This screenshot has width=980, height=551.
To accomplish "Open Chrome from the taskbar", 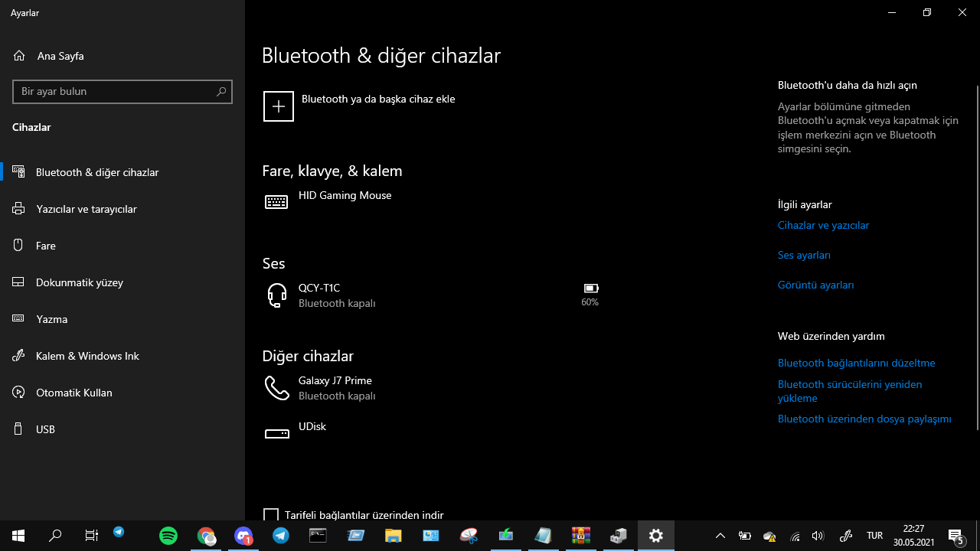I will (x=207, y=536).
